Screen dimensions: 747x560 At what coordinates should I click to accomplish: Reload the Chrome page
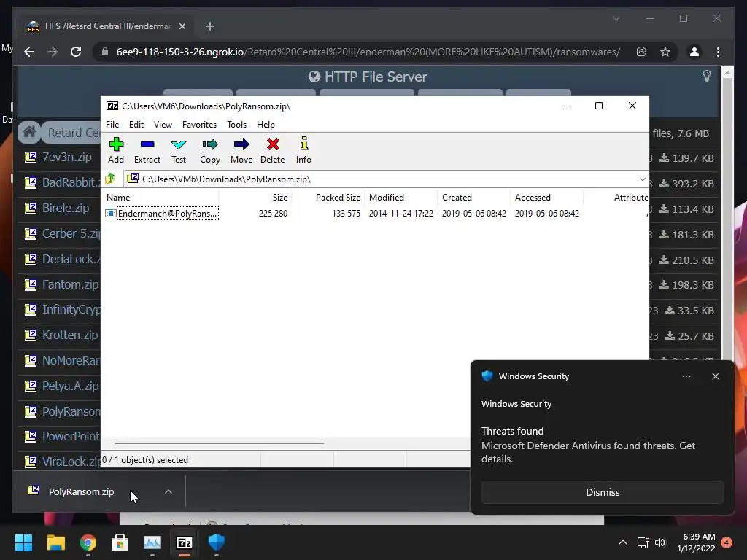pos(76,52)
